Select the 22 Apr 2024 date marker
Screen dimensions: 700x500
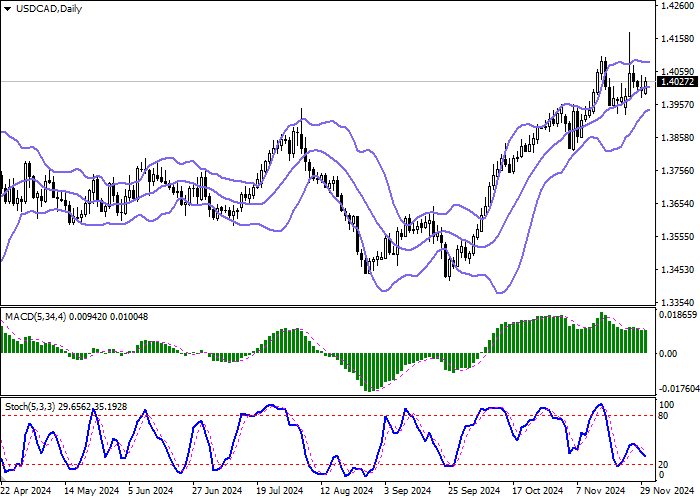point(26,491)
